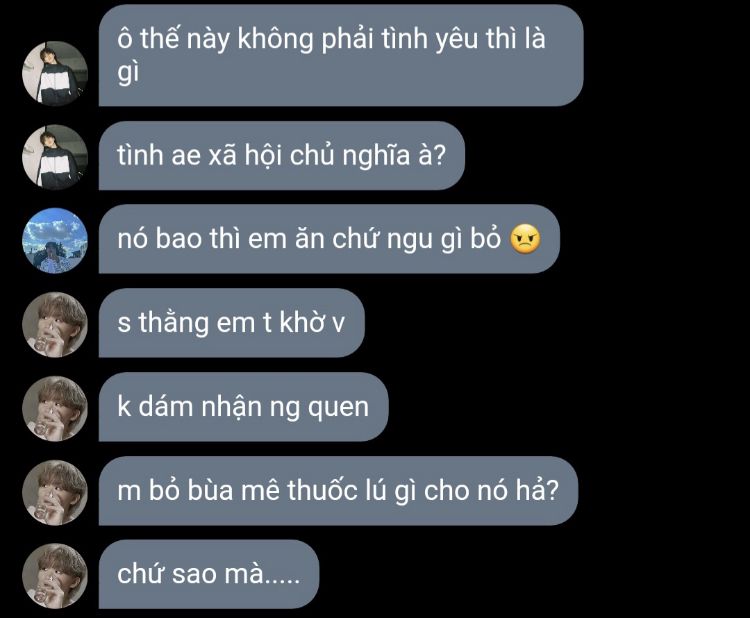The width and height of the screenshot is (750, 618).
Task: Click the word 'gì' on first message's second line
Action: tap(128, 73)
